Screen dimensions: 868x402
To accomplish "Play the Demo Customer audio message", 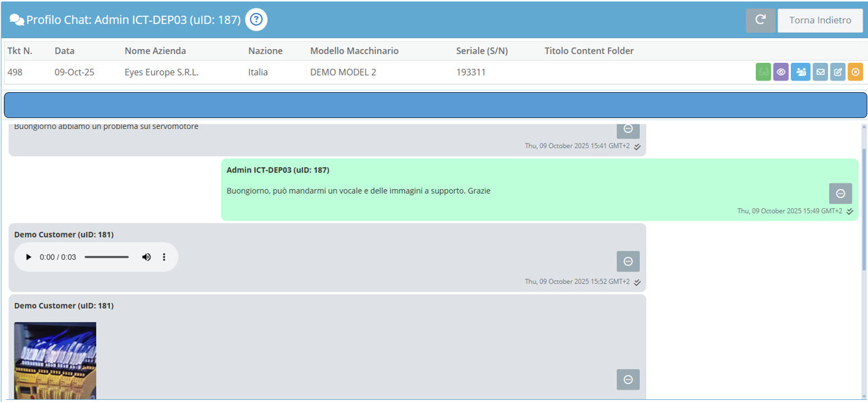I will tap(29, 257).
